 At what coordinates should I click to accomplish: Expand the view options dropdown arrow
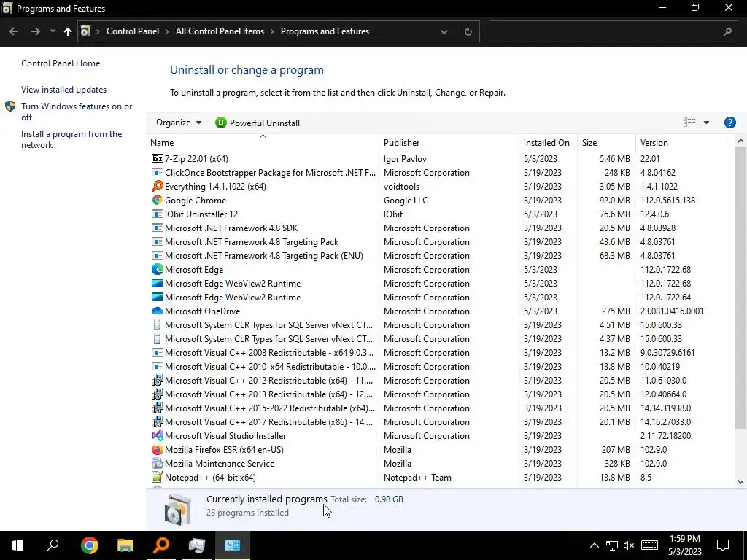tap(706, 122)
